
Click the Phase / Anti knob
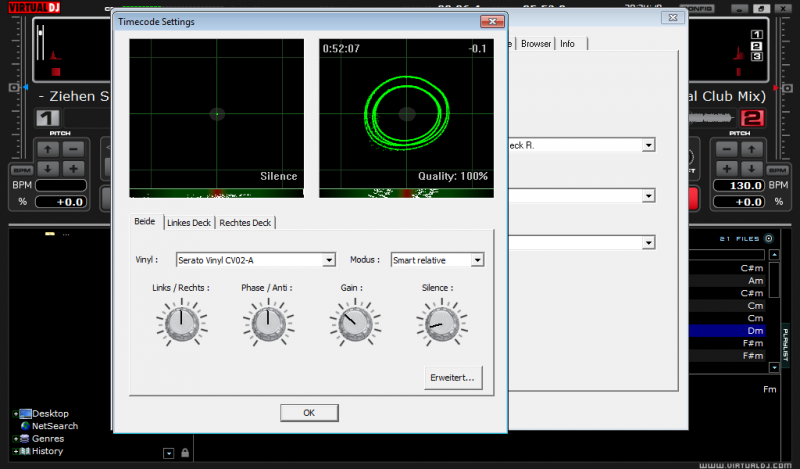tap(268, 324)
